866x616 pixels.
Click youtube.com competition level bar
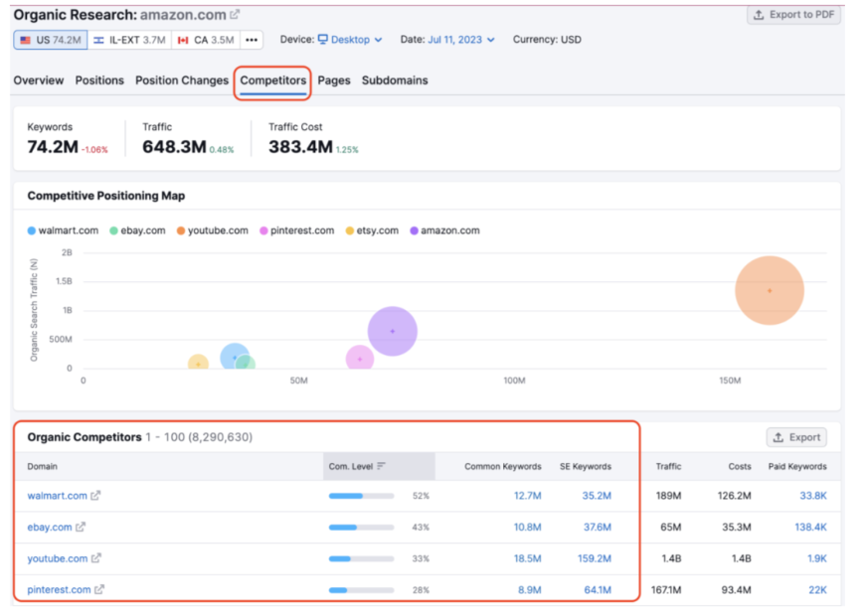[x=361, y=558]
